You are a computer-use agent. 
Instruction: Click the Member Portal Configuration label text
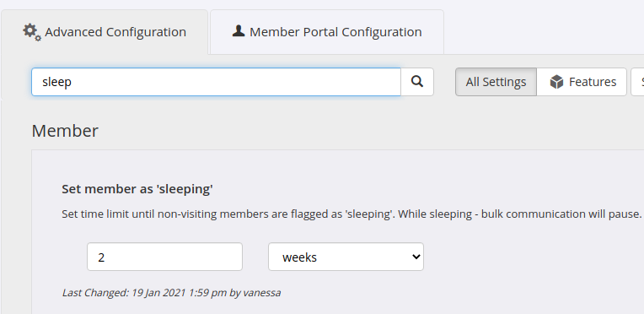click(335, 32)
